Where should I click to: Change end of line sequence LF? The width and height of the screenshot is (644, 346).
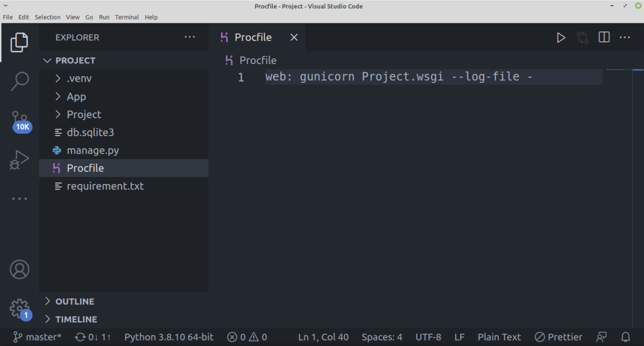[459, 337]
